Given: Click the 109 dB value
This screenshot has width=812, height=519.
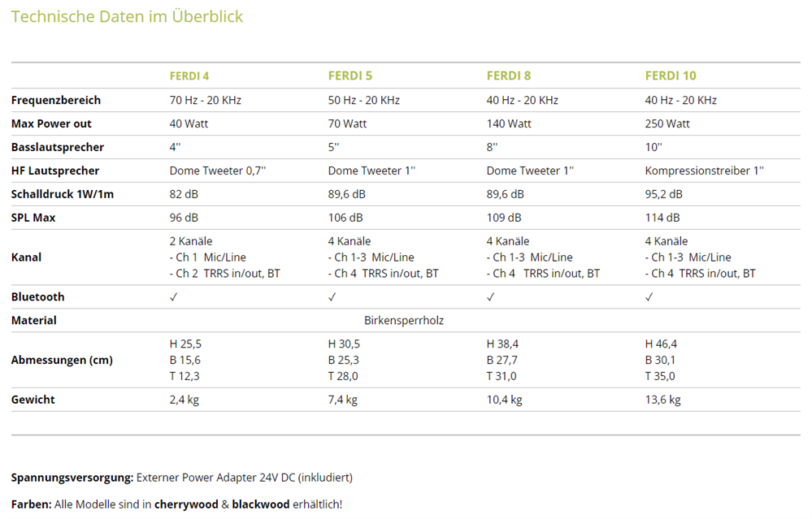Looking at the screenshot, I should pos(504,218).
